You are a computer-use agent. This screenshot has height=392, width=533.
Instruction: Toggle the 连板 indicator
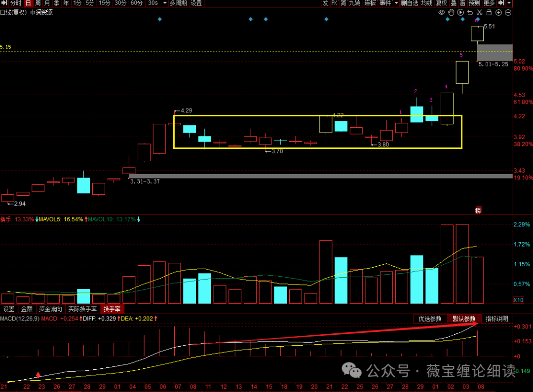click(370, 3)
